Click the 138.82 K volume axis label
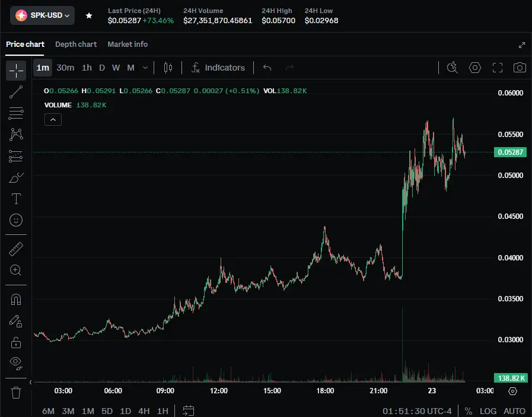The width and height of the screenshot is (532, 417). (x=511, y=378)
